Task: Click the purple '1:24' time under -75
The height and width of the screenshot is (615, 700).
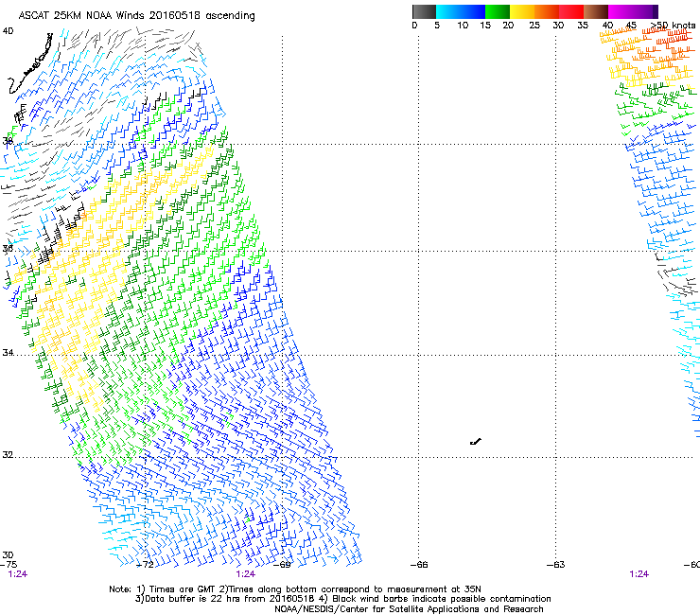Action: (x=17, y=574)
